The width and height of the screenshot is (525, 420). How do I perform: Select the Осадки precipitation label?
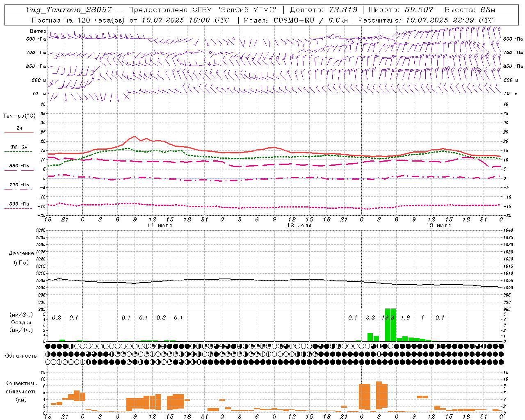[x=21, y=322]
